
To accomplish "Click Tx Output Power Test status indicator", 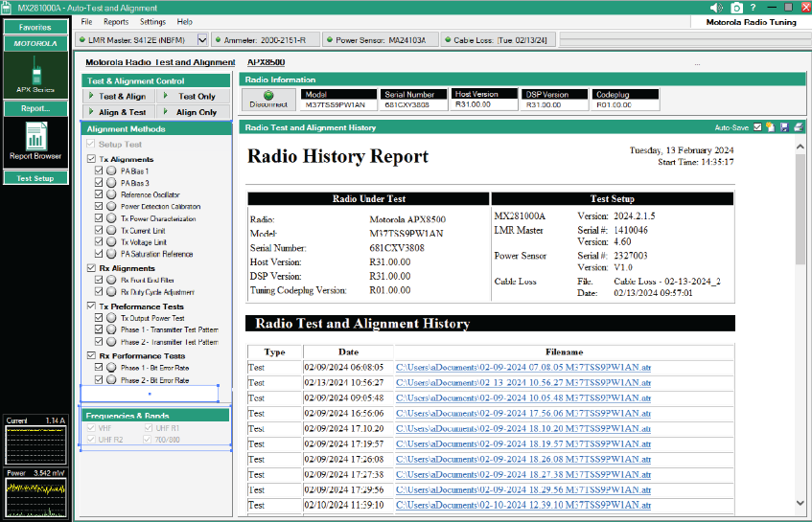I will pyautogui.click(x=111, y=317).
